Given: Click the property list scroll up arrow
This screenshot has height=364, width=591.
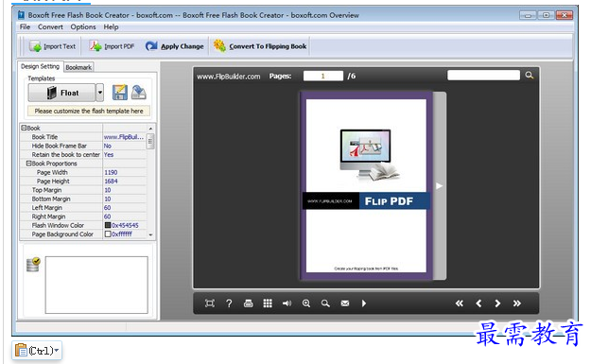Looking at the screenshot, I should pos(150,129).
